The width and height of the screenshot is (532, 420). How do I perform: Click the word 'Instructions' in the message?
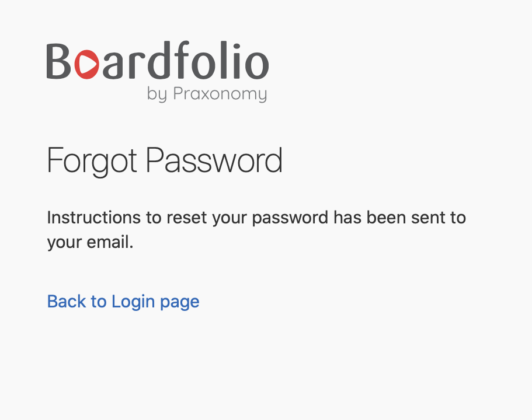(93, 217)
